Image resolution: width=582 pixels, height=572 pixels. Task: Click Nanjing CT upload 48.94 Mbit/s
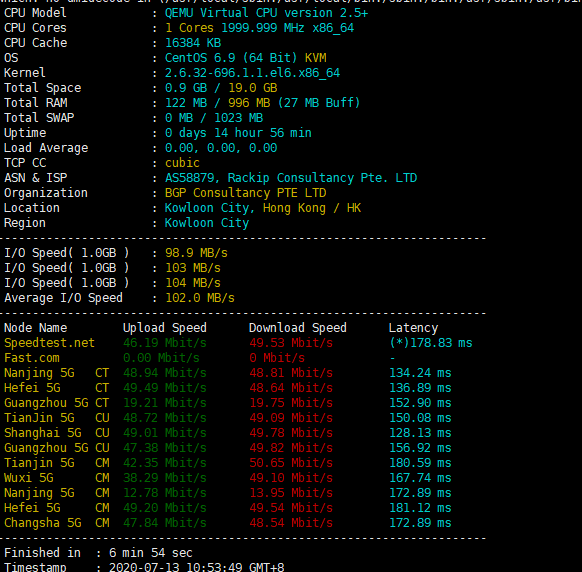[x=165, y=373]
